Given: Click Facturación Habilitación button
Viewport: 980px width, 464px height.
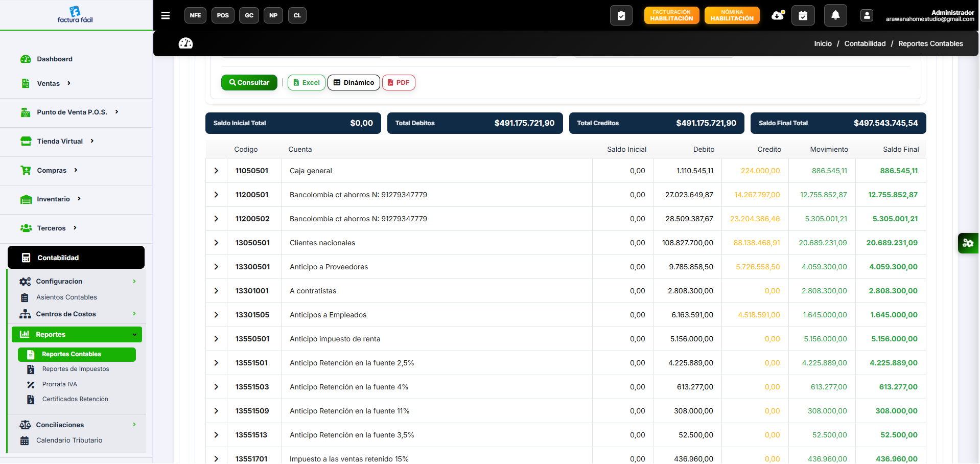Looking at the screenshot, I should [671, 15].
